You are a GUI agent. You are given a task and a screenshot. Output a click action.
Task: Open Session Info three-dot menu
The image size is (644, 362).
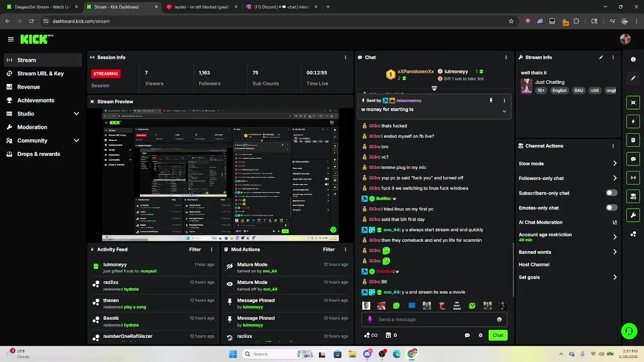(x=345, y=57)
